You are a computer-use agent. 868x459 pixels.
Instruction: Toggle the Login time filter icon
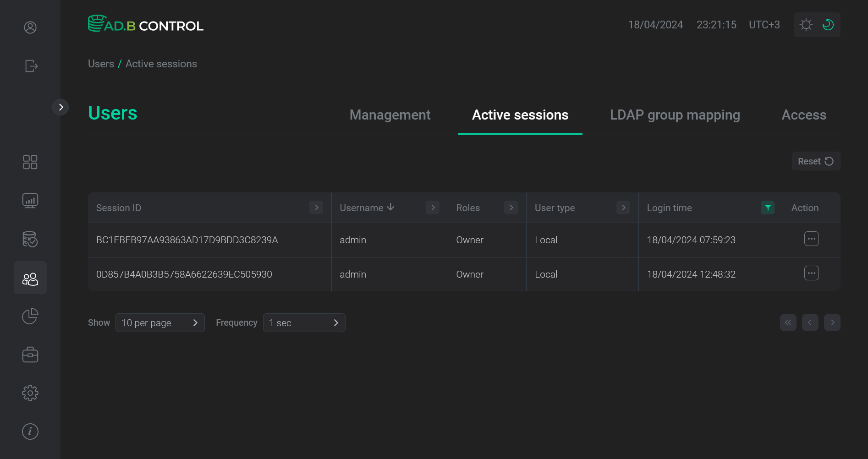click(767, 208)
